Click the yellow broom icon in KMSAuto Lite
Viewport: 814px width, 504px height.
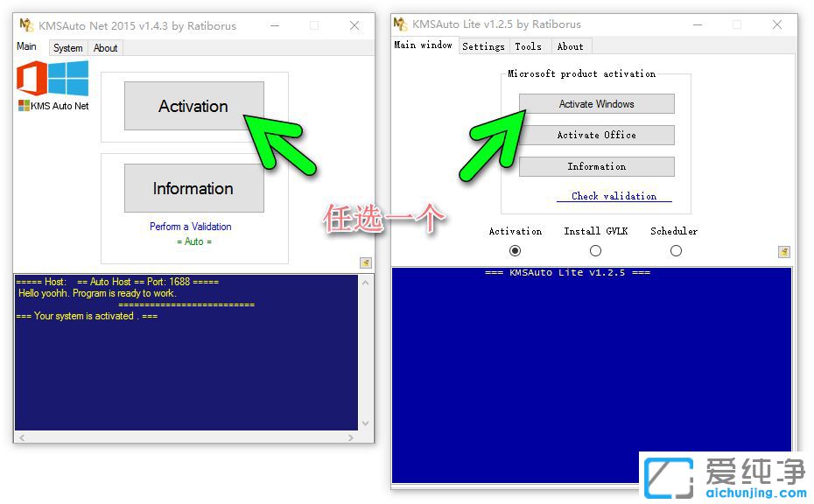point(784,252)
